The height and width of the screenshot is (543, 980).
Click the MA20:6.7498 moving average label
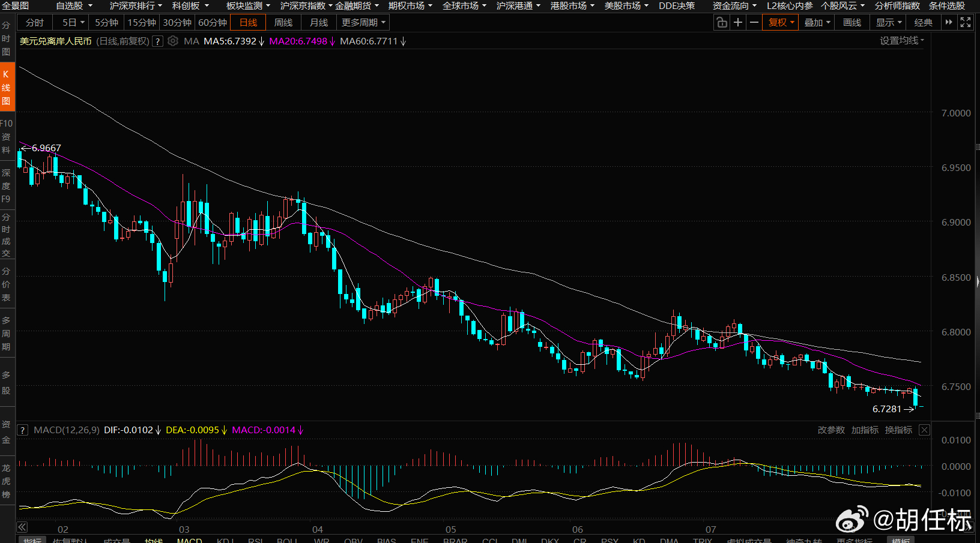pos(302,41)
